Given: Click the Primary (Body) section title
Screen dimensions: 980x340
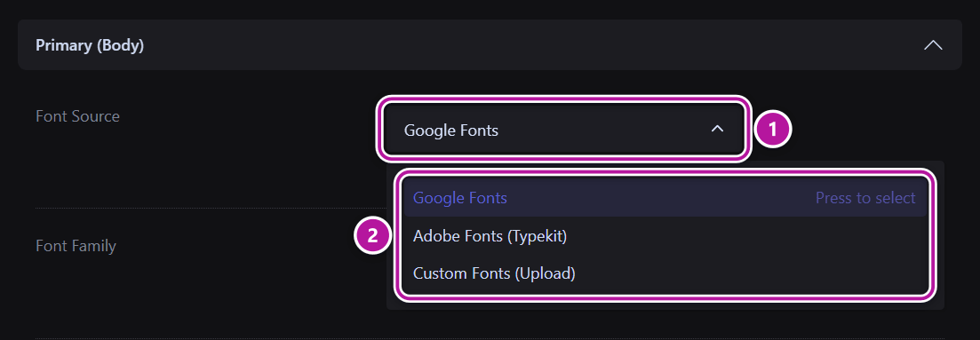Looking at the screenshot, I should [90, 45].
